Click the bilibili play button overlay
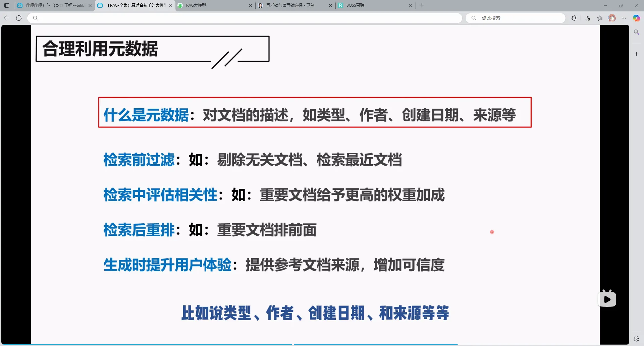This screenshot has width=644, height=346. (x=607, y=299)
